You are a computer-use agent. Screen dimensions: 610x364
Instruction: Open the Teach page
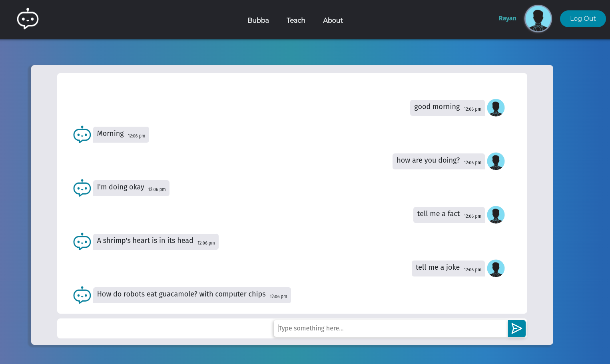pos(295,20)
